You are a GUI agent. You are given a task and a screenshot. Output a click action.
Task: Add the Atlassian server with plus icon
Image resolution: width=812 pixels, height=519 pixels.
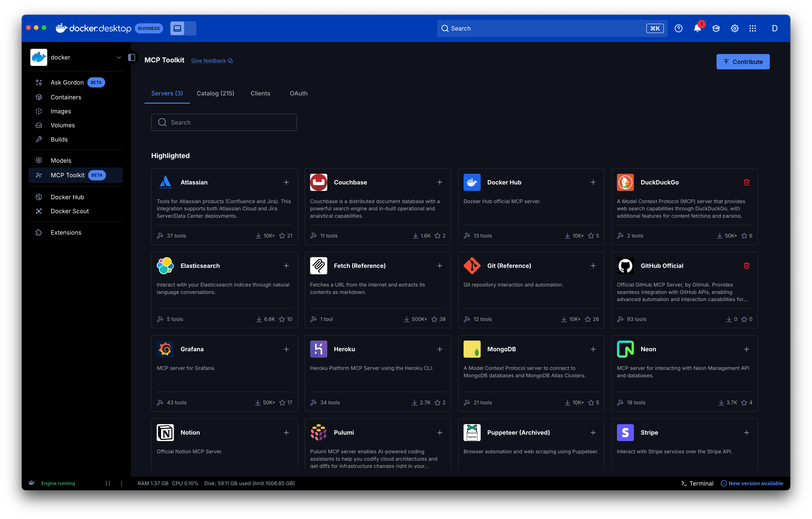286,182
